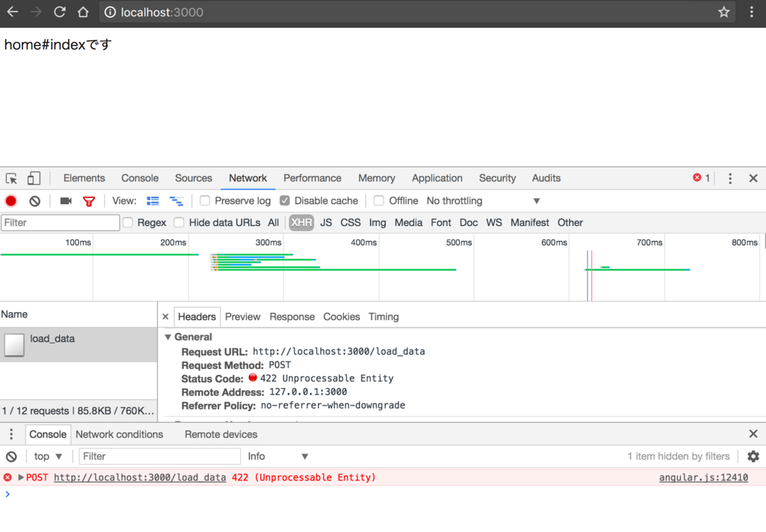This screenshot has height=532, width=766.
Task: Open the angular.js:12410 source link
Action: tap(703, 477)
